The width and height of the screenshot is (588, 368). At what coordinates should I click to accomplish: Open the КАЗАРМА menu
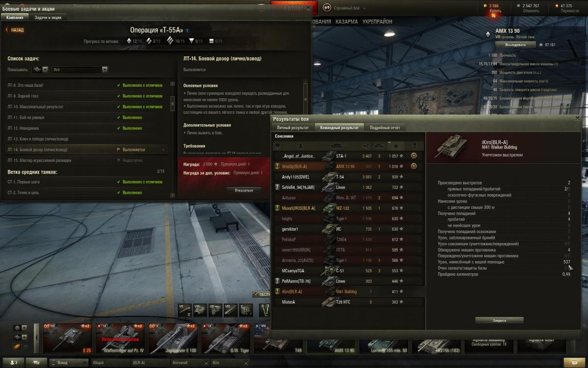(346, 22)
